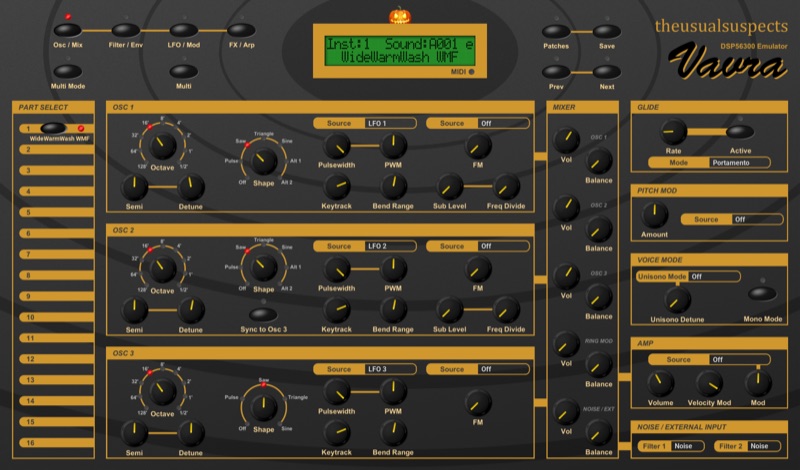
Task: Click the OSC 2 Octave knob
Action: (x=162, y=268)
